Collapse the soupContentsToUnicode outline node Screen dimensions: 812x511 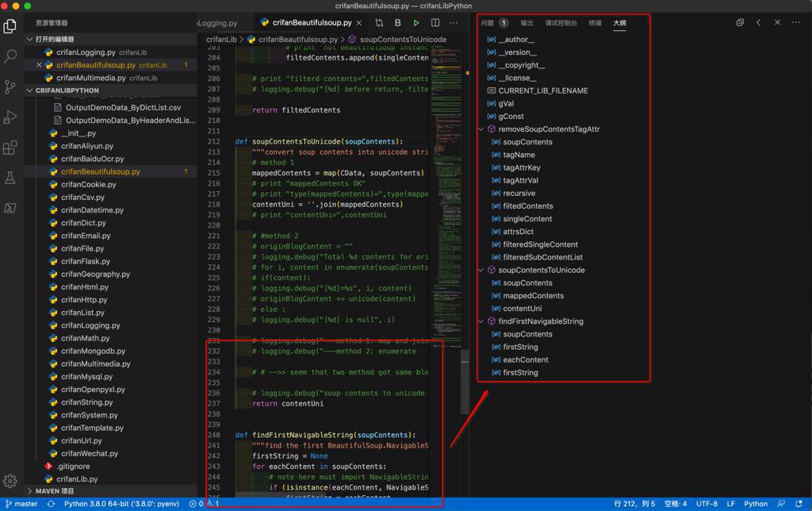point(481,270)
